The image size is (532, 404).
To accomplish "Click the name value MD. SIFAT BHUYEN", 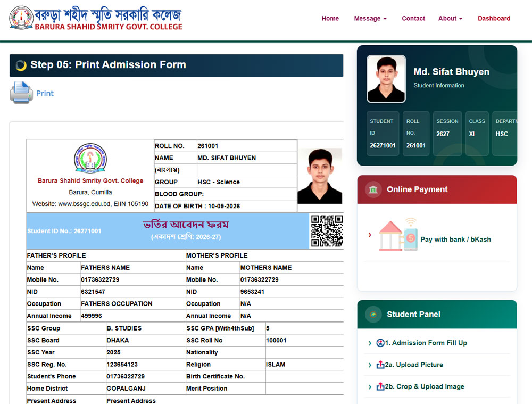I will tap(227, 158).
